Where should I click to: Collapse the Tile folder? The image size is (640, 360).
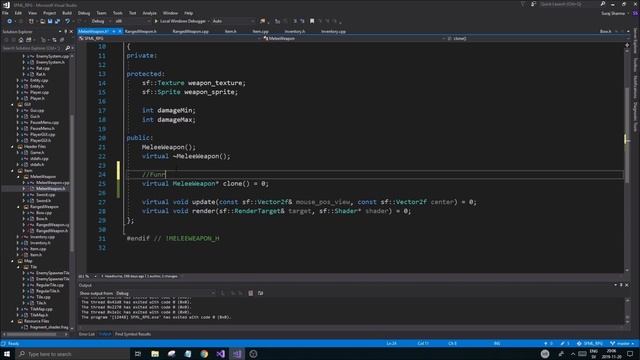click(18, 267)
